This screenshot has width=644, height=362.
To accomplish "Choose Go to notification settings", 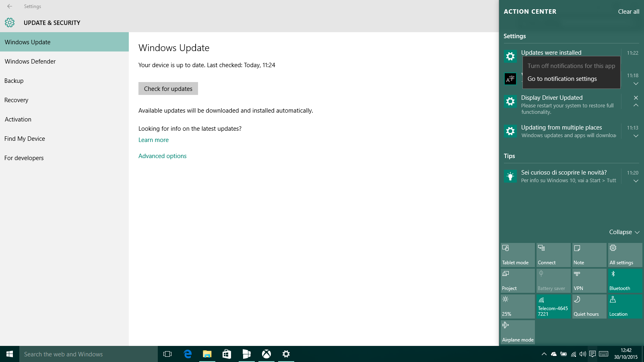I will [571, 79].
